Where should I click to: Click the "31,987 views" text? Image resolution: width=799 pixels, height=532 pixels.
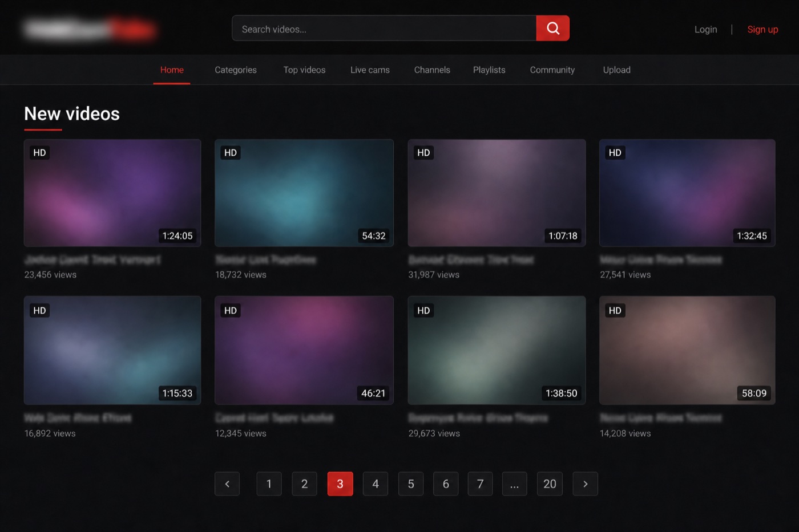434,275
